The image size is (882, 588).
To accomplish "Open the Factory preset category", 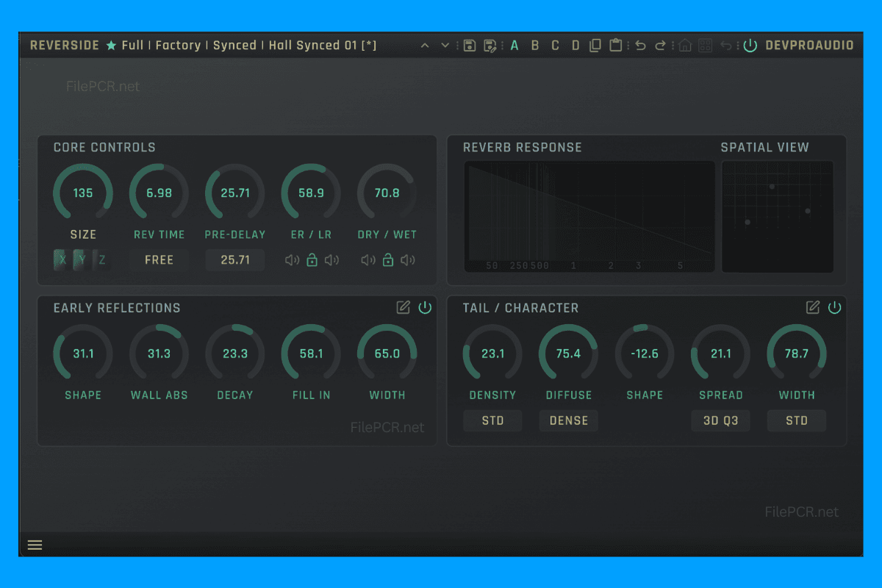I will click(178, 46).
